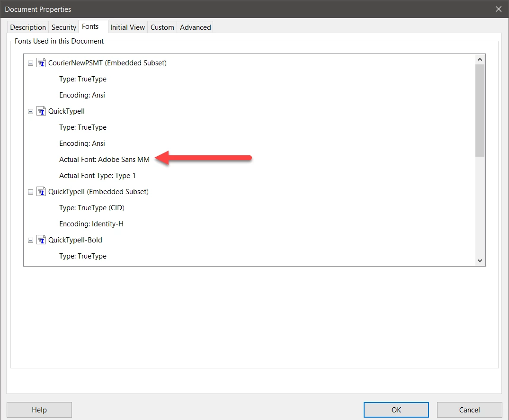509x420 pixels.
Task: Confirm with the OK button
Action: pos(396,410)
